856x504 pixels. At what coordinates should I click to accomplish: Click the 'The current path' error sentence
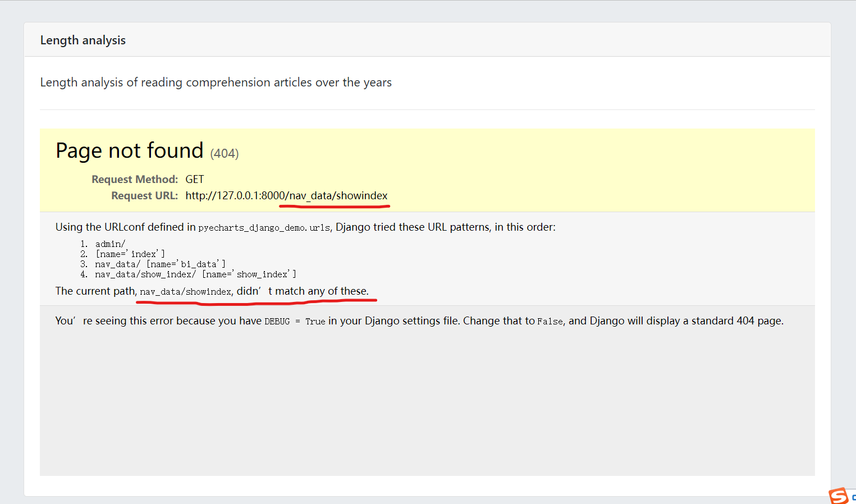pyautogui.click(x=212, y=291)
